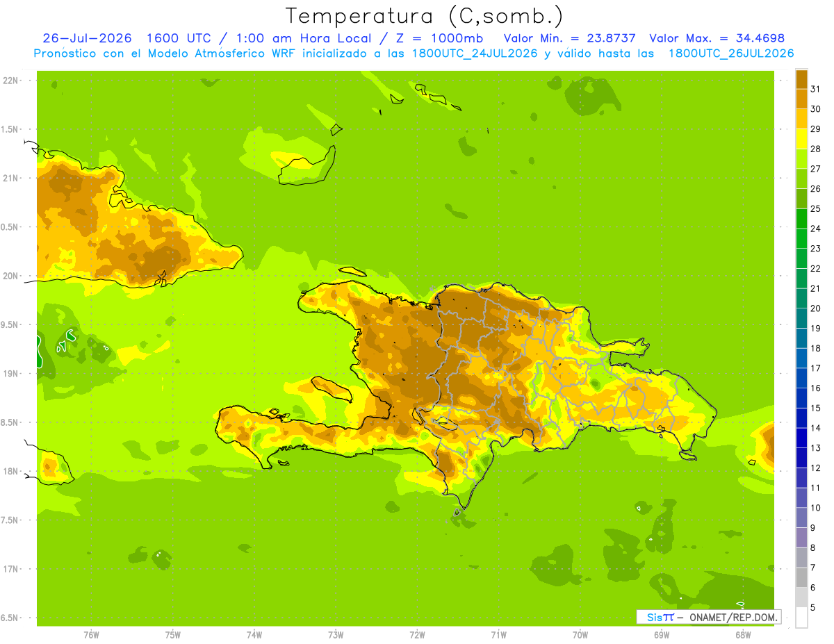
Task: Click the '71W' longitude label
Action: pyautogui.click(x=498, y=635)
